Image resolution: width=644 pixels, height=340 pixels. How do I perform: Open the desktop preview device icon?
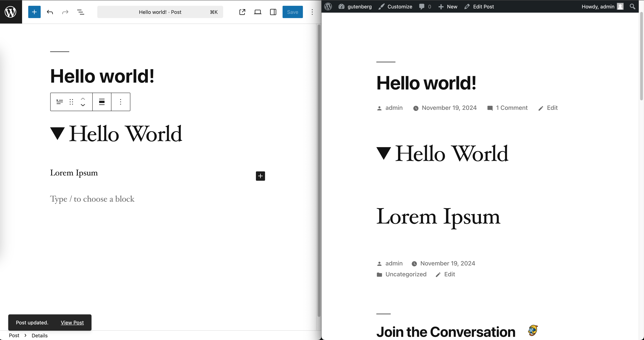(x=257, y=12)
